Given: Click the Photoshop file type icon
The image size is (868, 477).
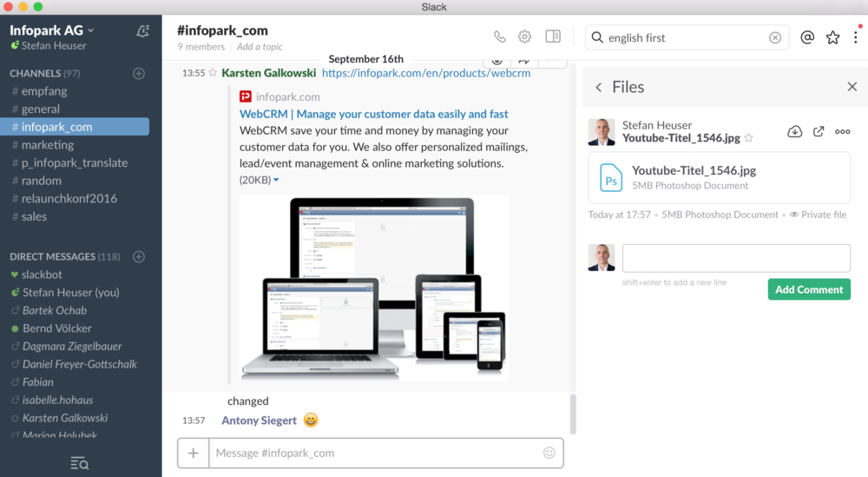Looking at the screenshot, I should click(x=611, y=178).
